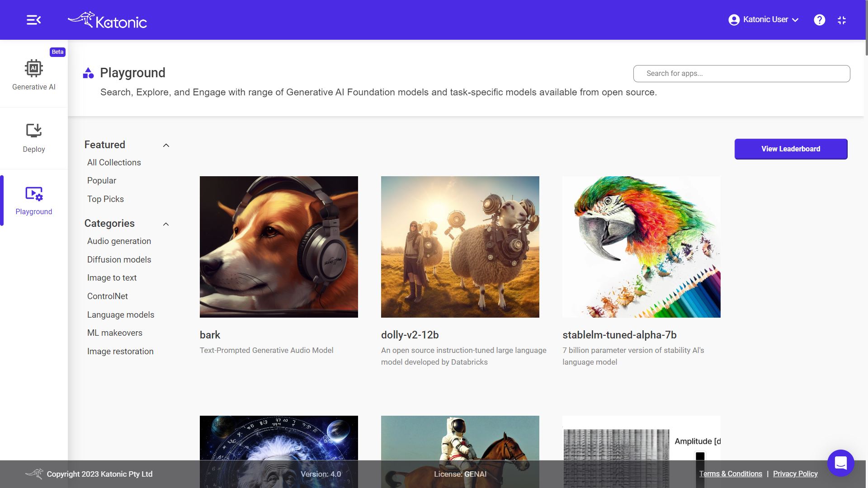
Task: Click the Katonic logo in the header
Action: click(107, 20)
